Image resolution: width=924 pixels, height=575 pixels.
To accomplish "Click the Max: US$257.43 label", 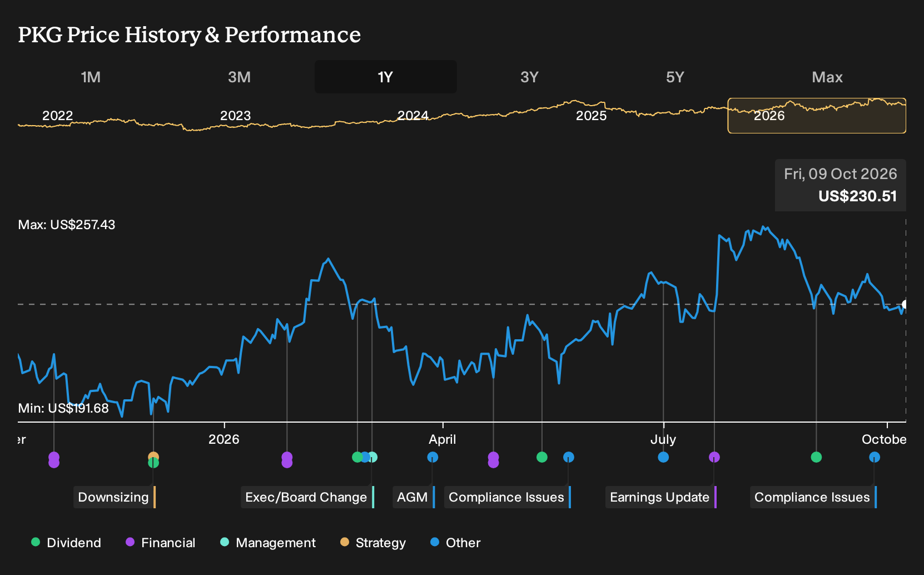I will coord(67,225).
